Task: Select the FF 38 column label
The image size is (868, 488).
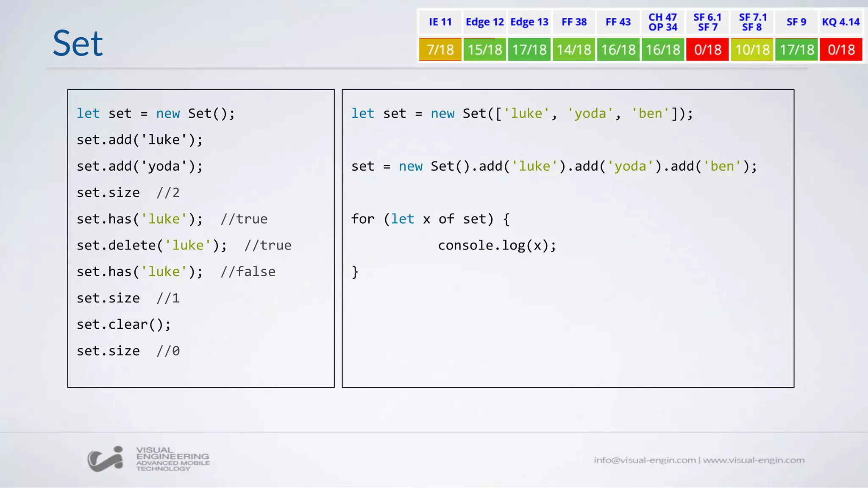Action: coord(574,22)
